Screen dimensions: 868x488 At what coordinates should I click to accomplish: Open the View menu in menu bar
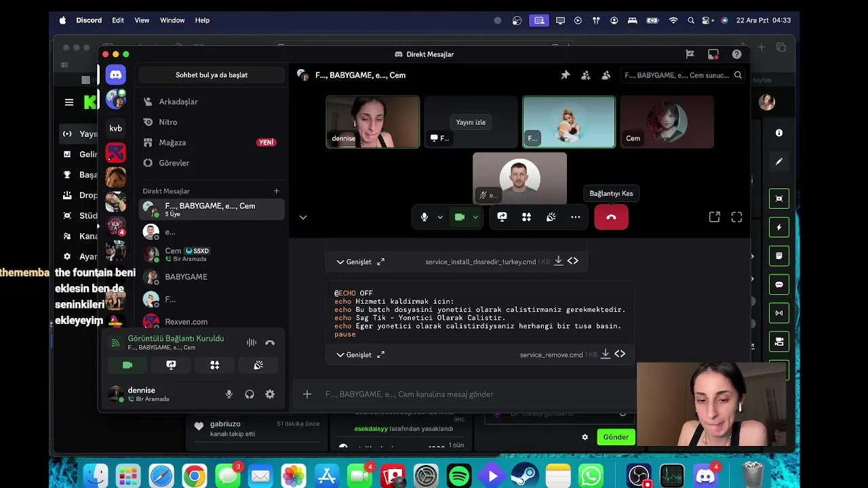[142, 20]
